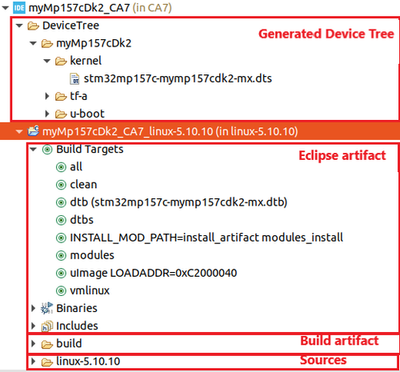Click the DeviceTree folder icon
400x372 pixels.
(34, 26)
